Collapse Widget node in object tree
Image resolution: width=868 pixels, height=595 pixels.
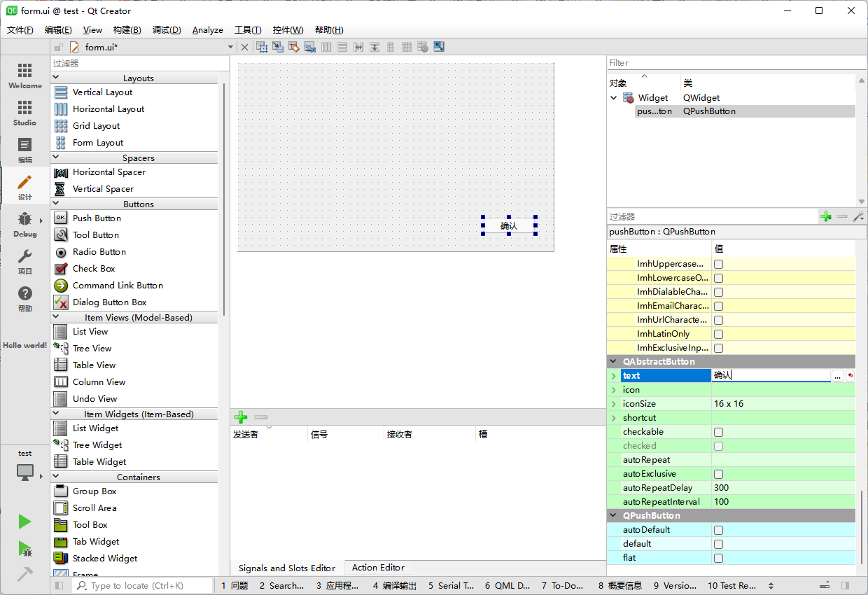(614, 98)
